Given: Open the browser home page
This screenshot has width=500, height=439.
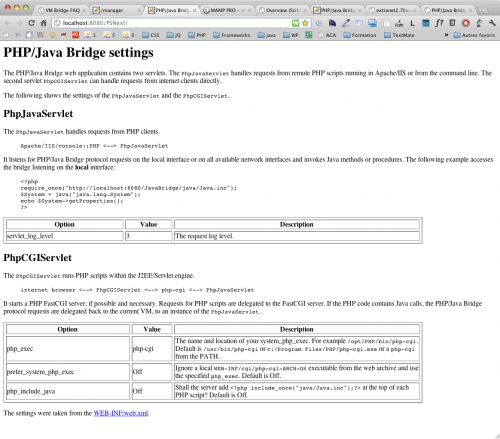Looking at the screenshot, I should (43, 23).
